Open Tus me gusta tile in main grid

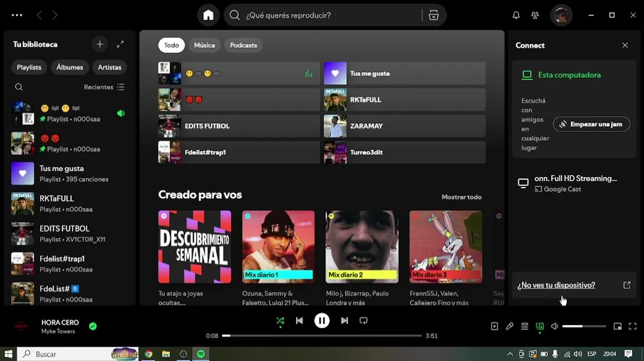404,73
